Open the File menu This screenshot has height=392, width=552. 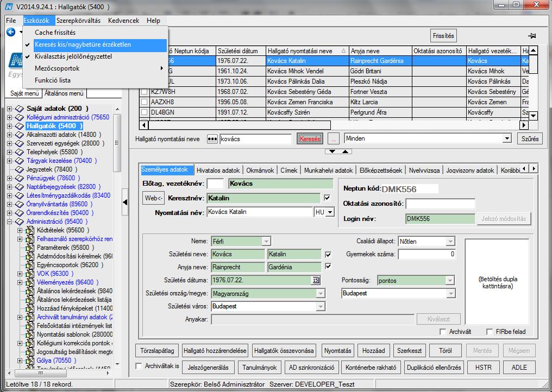pos(11,21)
